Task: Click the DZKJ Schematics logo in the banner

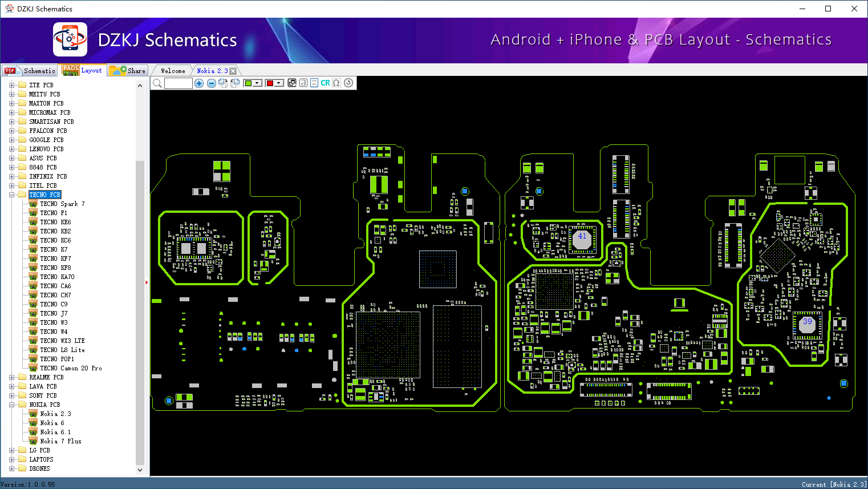Action: [x=70, y=39]
